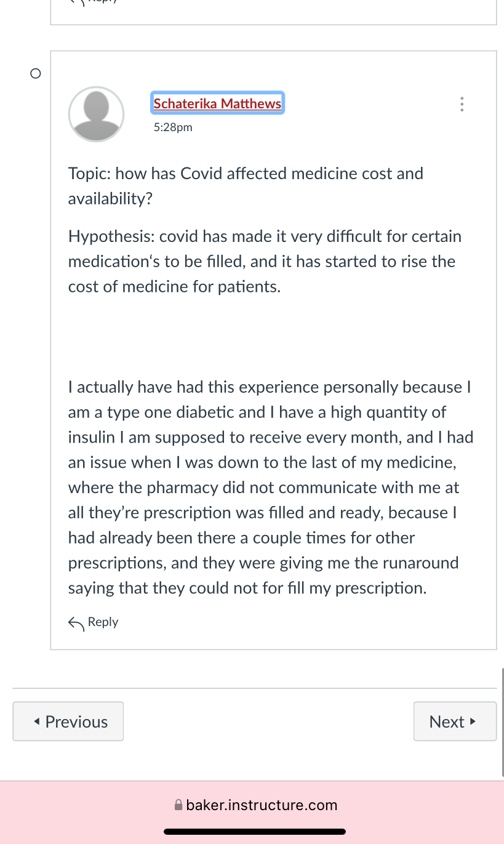Go to the Previous discussion item
This screenshot has width=504, height=844.
pyautogui.click(x=68, y=721)
